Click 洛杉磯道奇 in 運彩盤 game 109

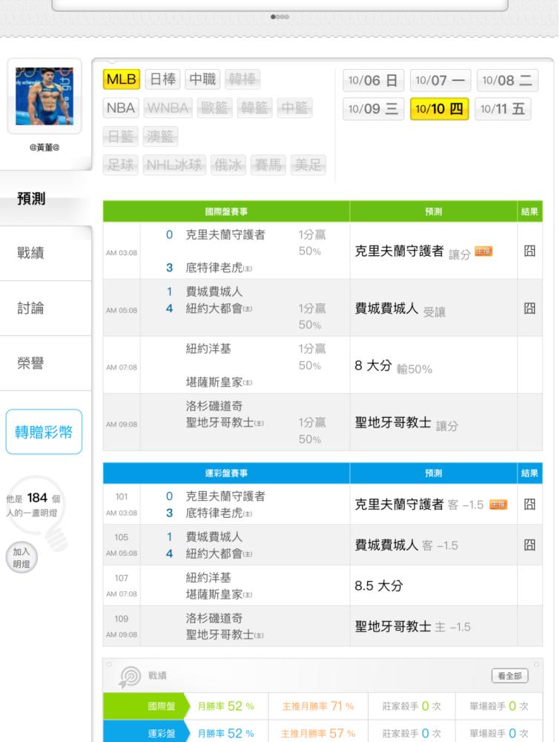pyautogui.click(x=214, y=618)
